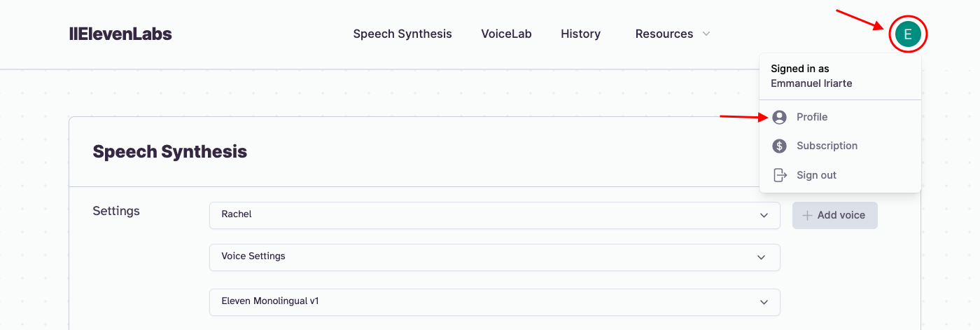Click the plus icon in Add voice
This screenshot has height=330, width=980.
point(807,215)
